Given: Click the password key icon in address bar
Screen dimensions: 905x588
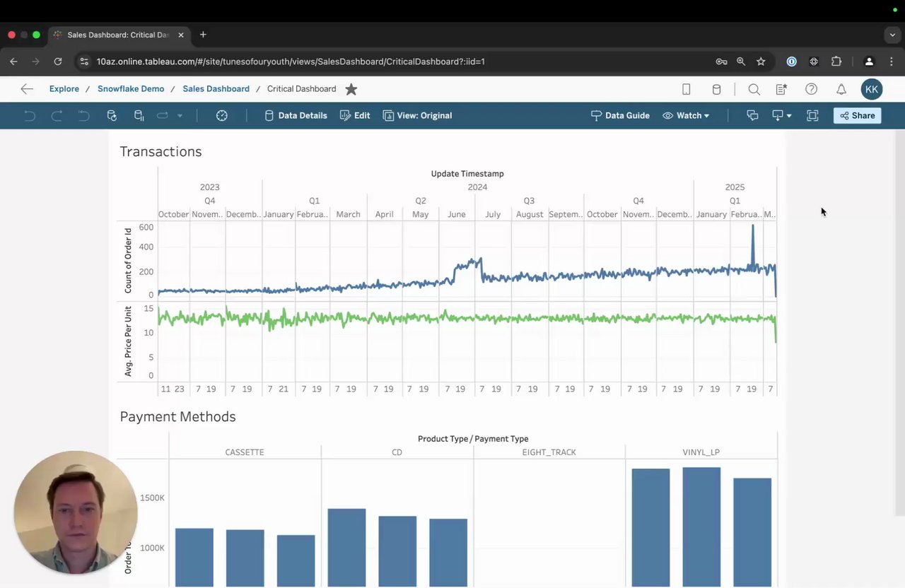Looking at the screenshot, I should pos(721,61).
